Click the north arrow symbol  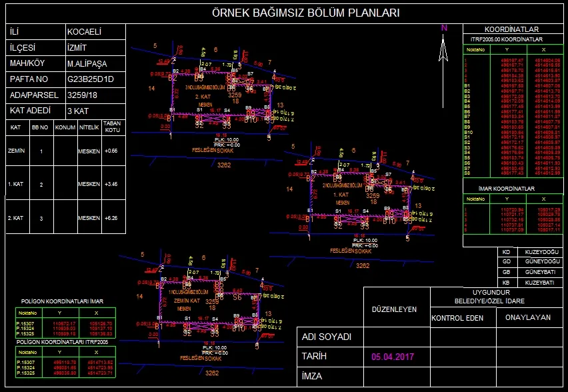[x=443, y=52]
